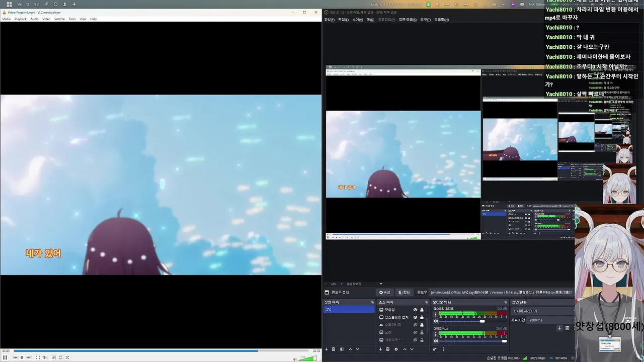The height and width of the screenshot is (362, 644).
Task: Open VLC Video menu
Action: point(46,19)
